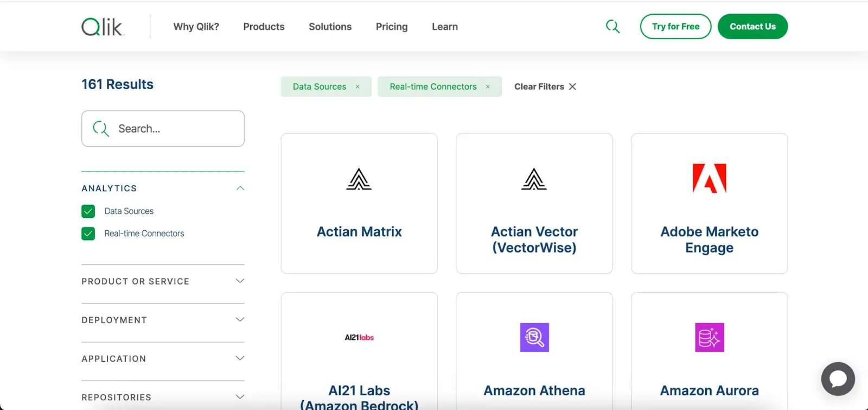
Task: Click the magnifier icon in the sidebar search box
Action: (x=101, y=129)
